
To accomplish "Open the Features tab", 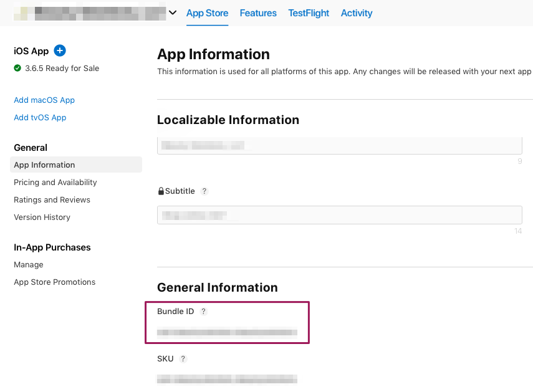I will point(258,13).
